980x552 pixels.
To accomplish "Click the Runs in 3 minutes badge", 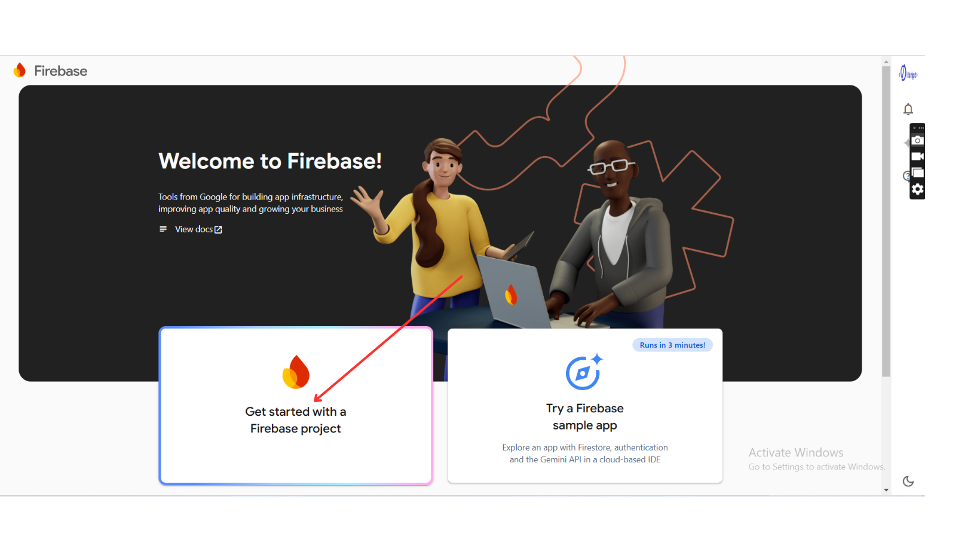I will [x=672, y=345].
